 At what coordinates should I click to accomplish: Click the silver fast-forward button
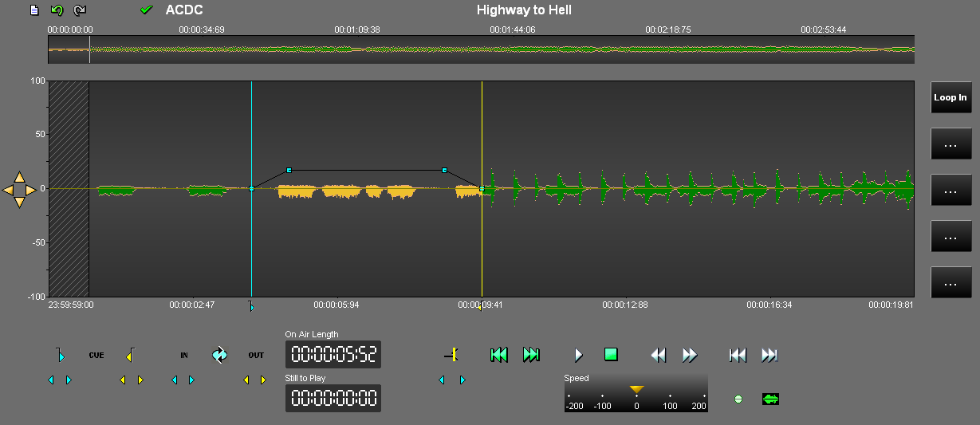point(690,355)
